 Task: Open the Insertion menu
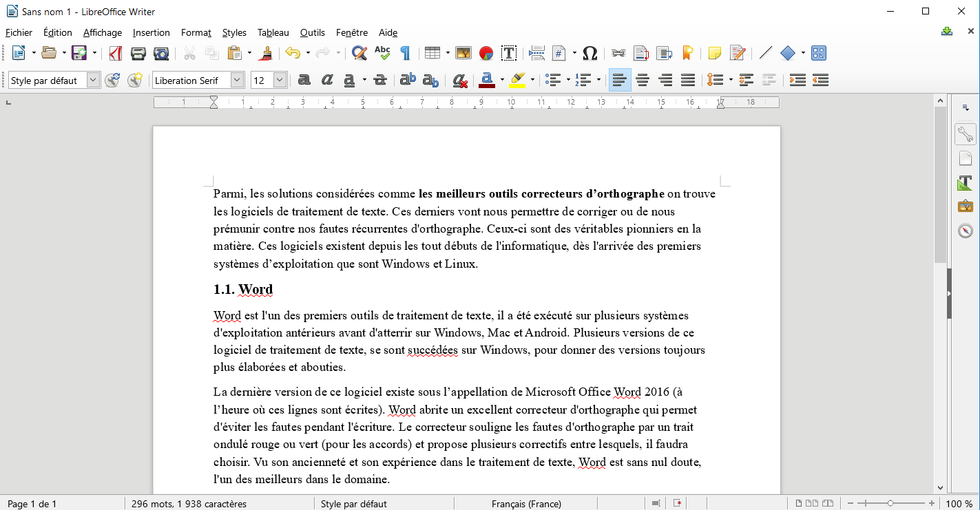tap(152, 32)
